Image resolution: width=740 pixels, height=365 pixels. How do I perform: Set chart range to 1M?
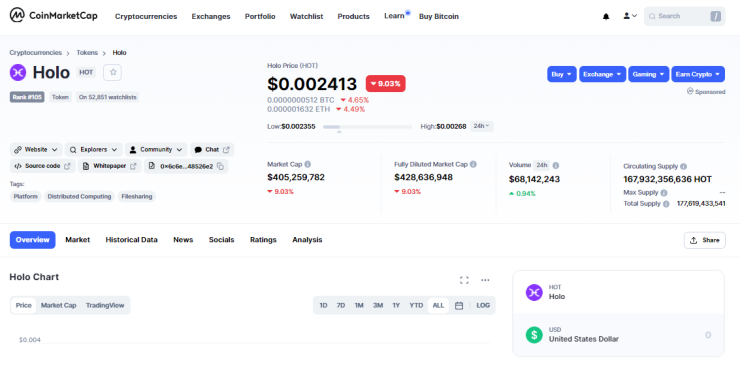tap(359, 306)
